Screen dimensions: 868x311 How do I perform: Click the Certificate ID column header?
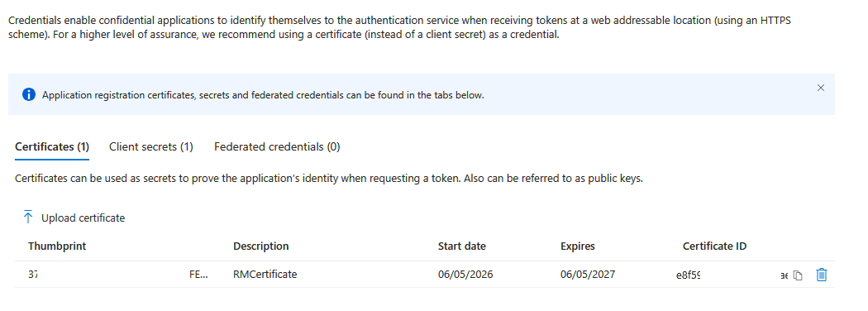coord(715,246)
